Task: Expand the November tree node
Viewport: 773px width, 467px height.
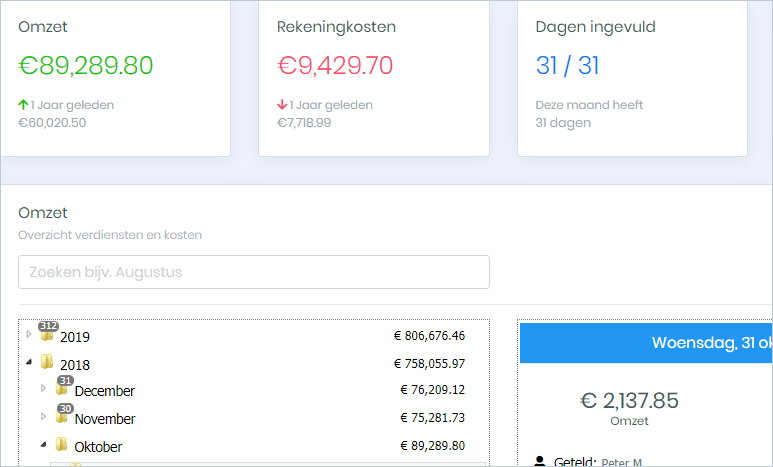Action: (43, 416)
